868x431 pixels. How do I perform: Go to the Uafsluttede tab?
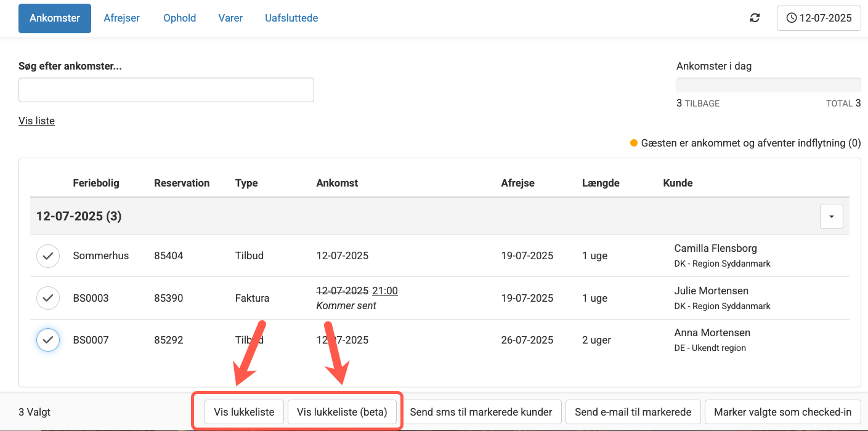[291, 18]
